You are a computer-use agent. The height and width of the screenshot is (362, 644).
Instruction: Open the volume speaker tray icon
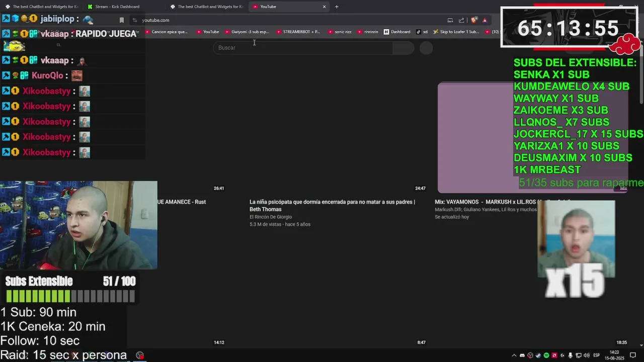pos(587,355)
